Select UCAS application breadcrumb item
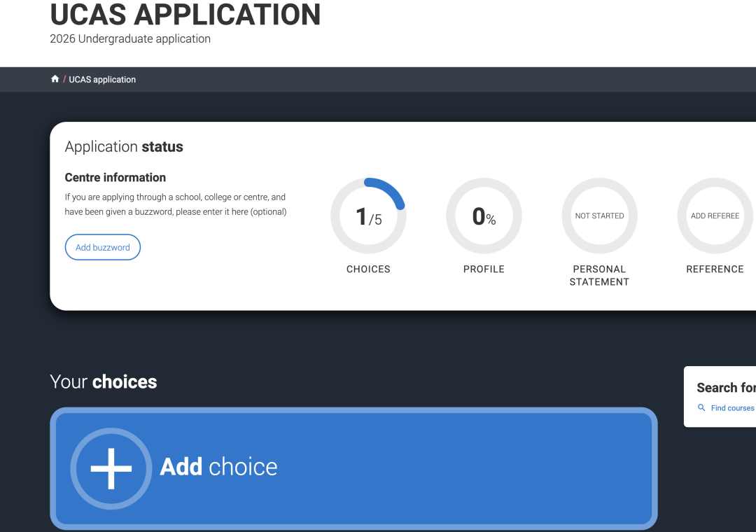756x532 pixels. click(102, 80)
